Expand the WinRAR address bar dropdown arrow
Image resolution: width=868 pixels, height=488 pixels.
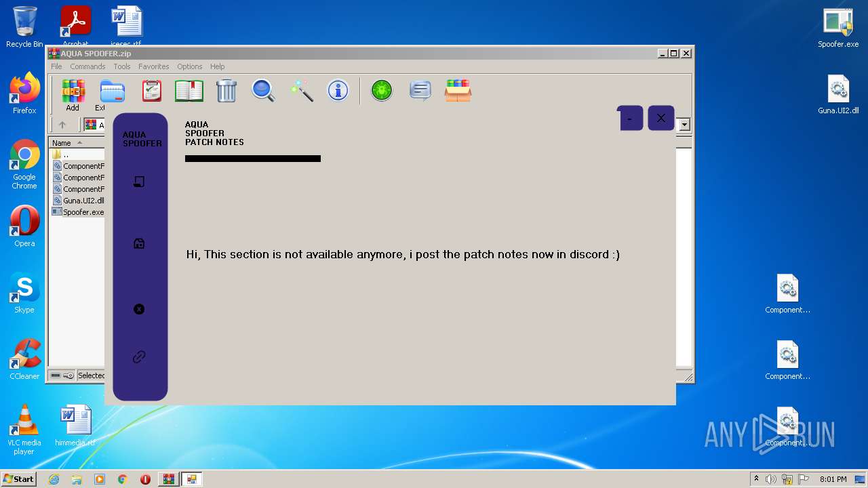coord(684,125)
